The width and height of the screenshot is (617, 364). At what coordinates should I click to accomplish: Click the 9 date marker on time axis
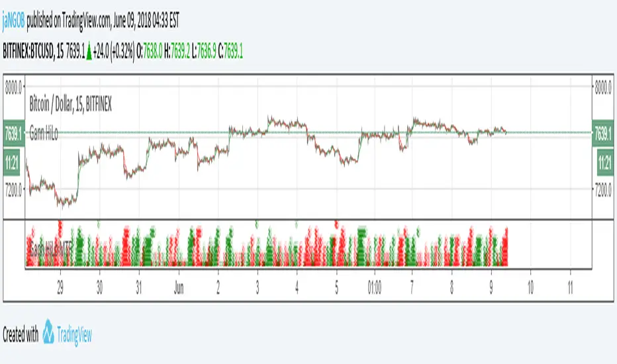point(491,288)
